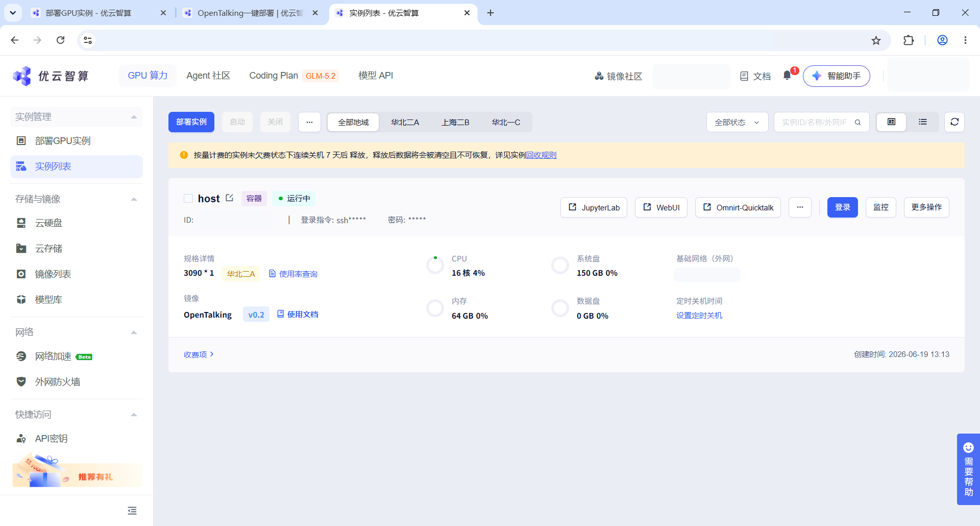This screenshot has width=980, height=526.
Task: Filter by 全部地域 region
Action: 353,122
